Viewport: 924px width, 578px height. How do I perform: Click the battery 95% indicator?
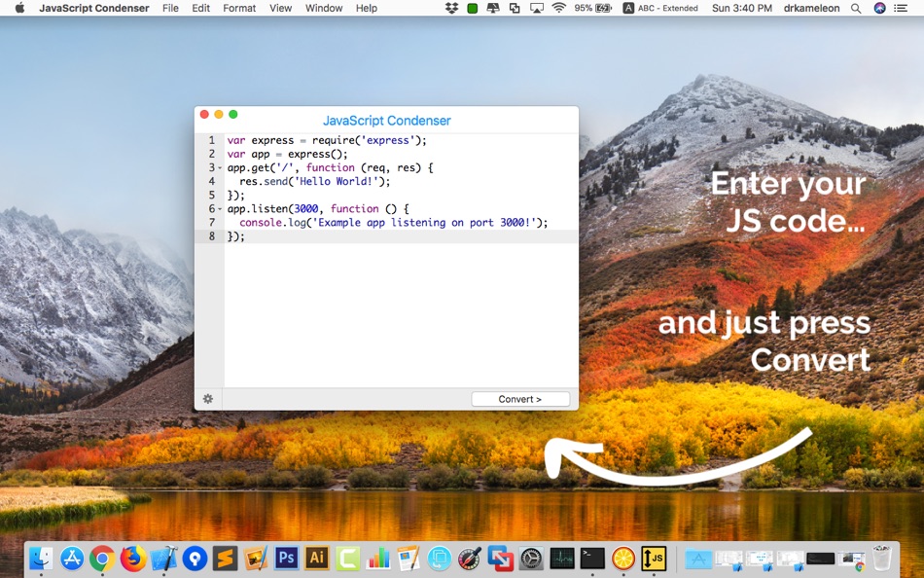point(593,8)
